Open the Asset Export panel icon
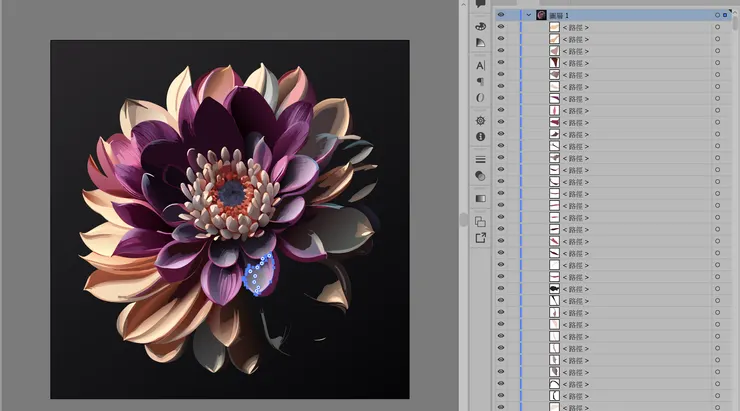Image resolution: width=740 pixels, height=411 pixels. (x=480, y=238)
